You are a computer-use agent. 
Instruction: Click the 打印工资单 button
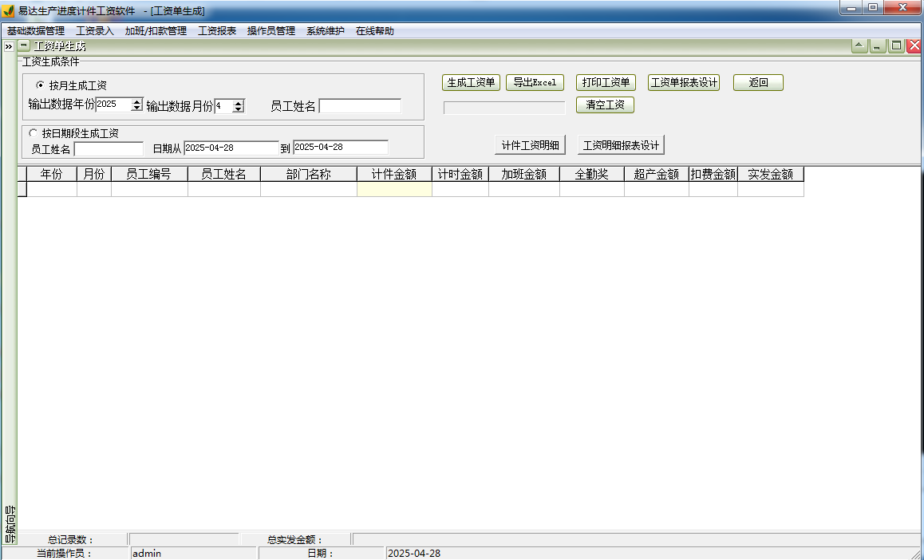[x=607, y=81]
